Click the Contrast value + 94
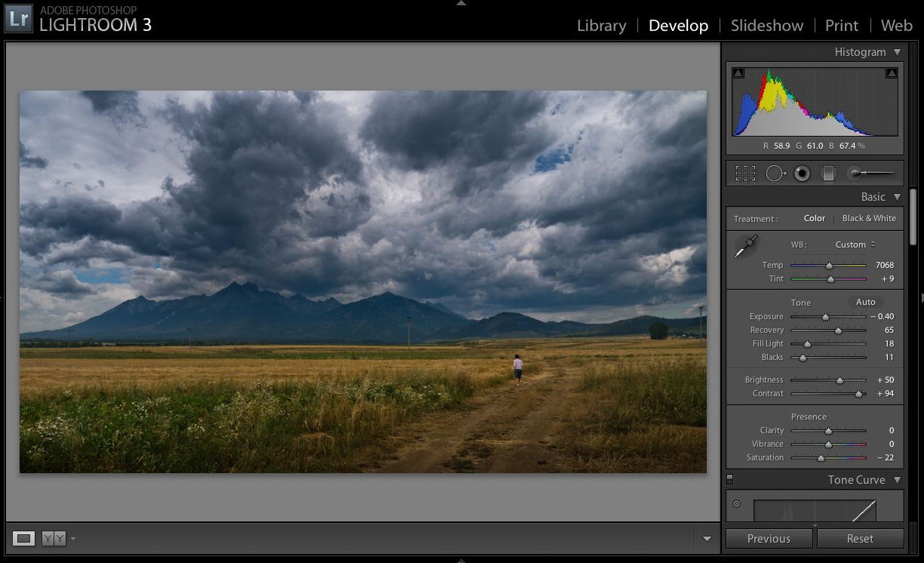This screenshot has width=924, height=563. pyautogui.click(x=886, y=394)
